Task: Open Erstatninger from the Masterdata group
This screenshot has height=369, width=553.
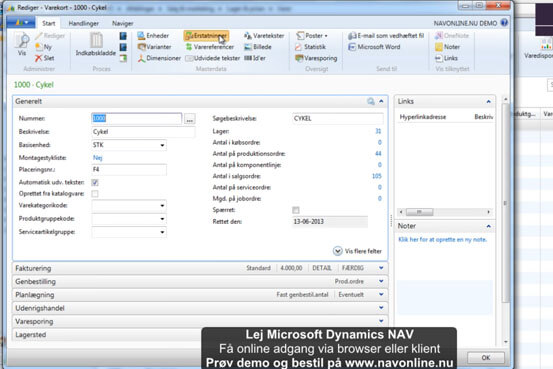Action: pos(206,36)
